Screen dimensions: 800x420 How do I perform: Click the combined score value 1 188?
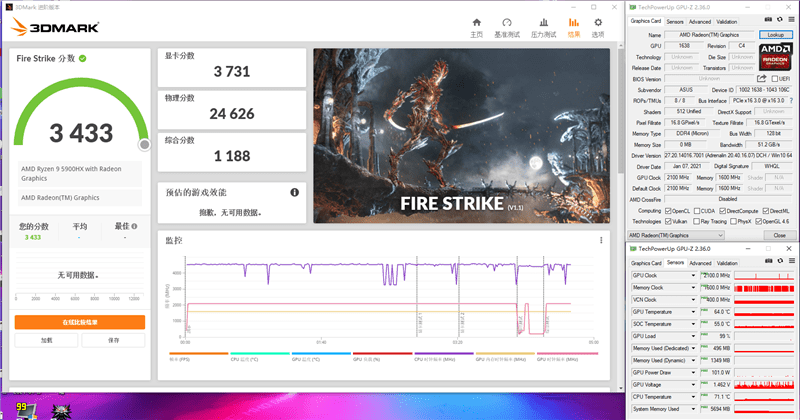[x=232, y=156]
